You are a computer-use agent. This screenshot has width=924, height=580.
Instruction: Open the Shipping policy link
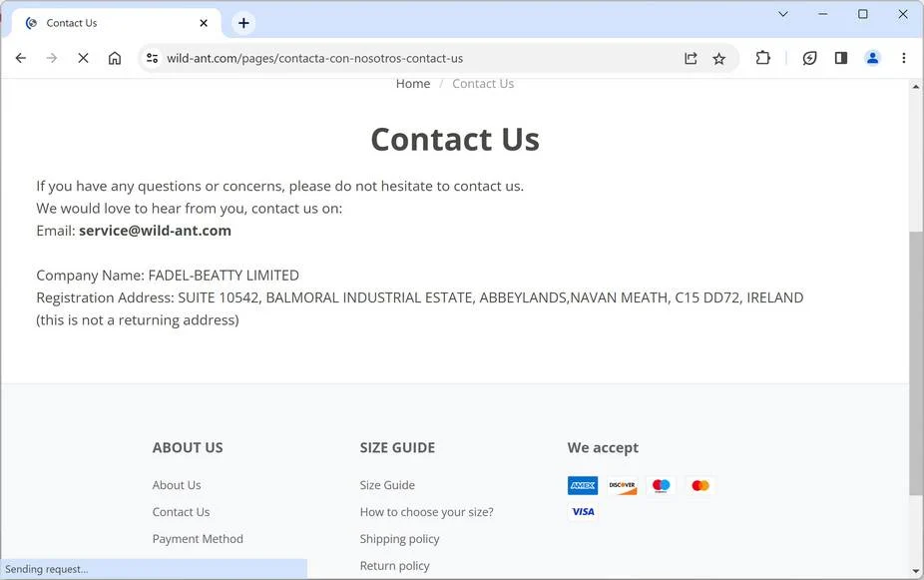tap(399, 539)
